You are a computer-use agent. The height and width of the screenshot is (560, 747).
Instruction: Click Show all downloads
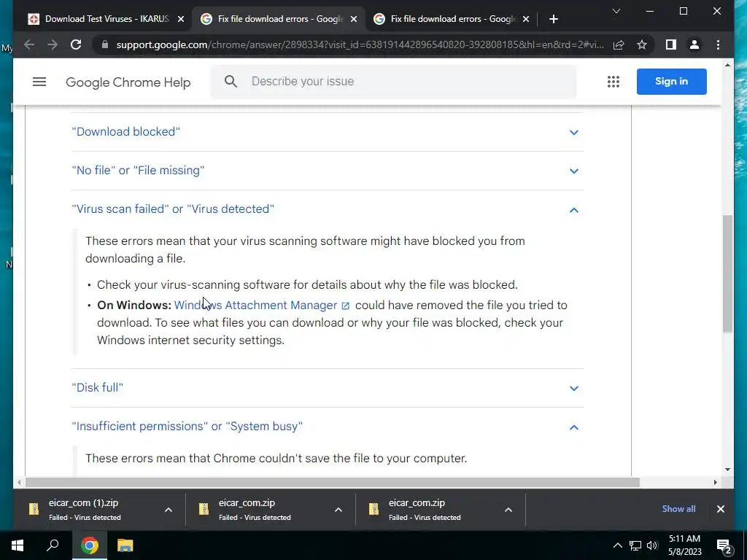678,509
